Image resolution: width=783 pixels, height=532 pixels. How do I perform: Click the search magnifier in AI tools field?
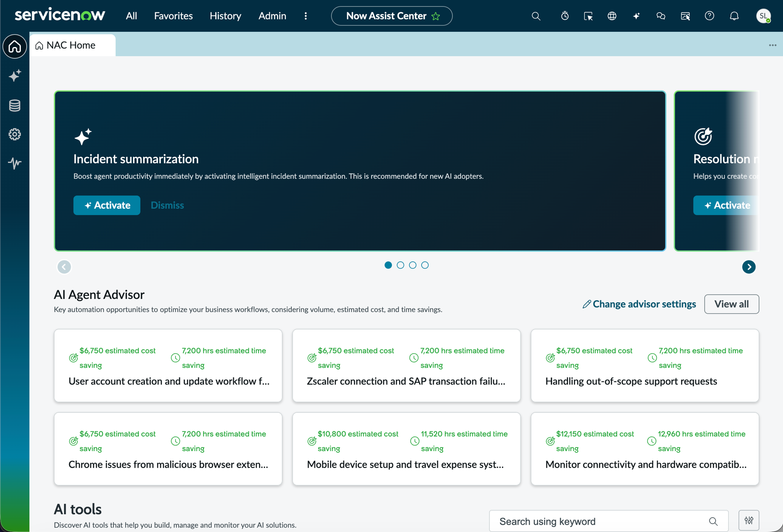click(713, 521)
